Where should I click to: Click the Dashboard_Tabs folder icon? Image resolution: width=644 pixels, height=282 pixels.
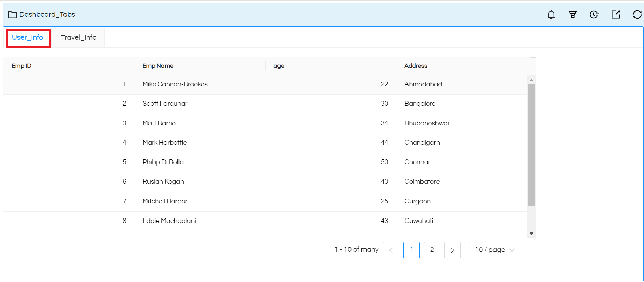(12, 14)
